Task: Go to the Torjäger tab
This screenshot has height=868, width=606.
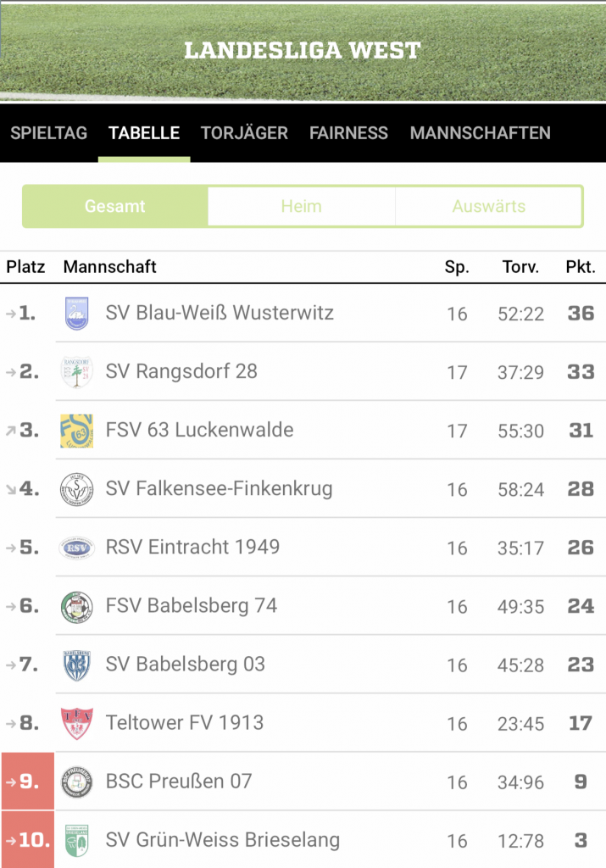Action: click(244, 133)
